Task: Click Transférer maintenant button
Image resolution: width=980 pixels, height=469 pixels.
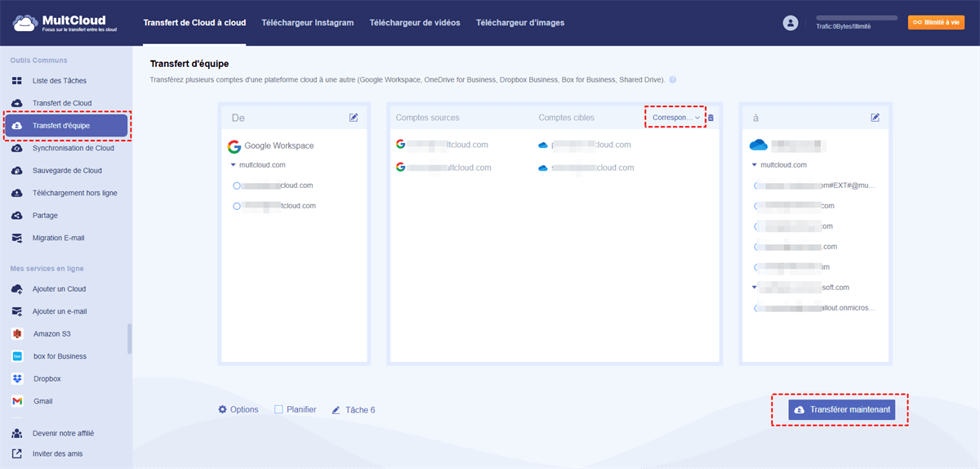Action: click(x=841, y=409)
